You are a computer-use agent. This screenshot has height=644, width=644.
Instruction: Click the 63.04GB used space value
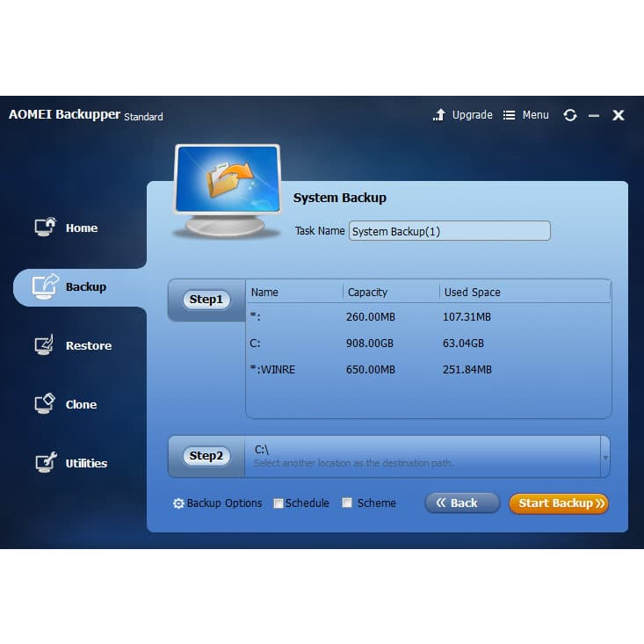point(463,343)
